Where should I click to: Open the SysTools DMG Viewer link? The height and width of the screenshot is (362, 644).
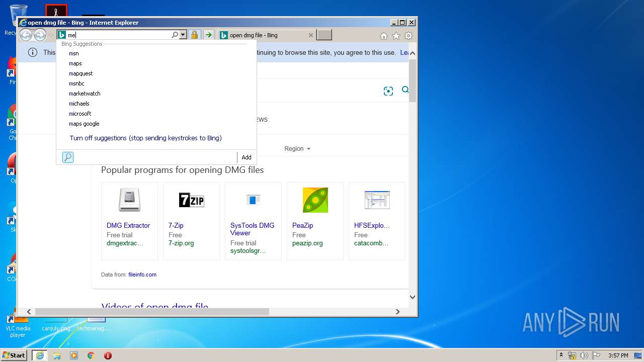(252, 229)
